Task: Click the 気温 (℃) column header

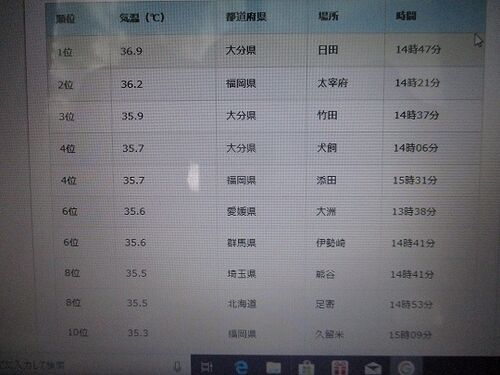Action: [x=142, y=17]
